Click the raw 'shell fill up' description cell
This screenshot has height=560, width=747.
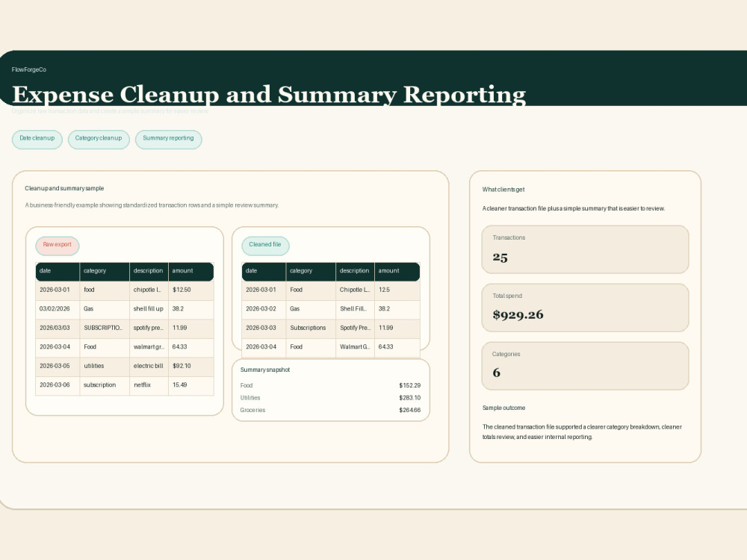point(149,310)
